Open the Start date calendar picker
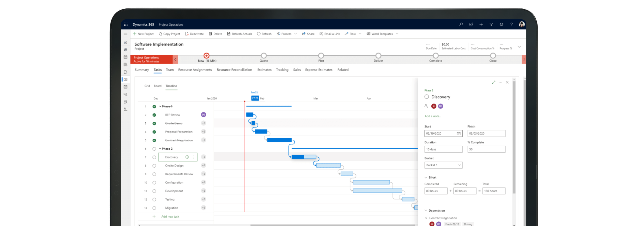The width and height of the screenshot is (644, 226). pos(459,134)
